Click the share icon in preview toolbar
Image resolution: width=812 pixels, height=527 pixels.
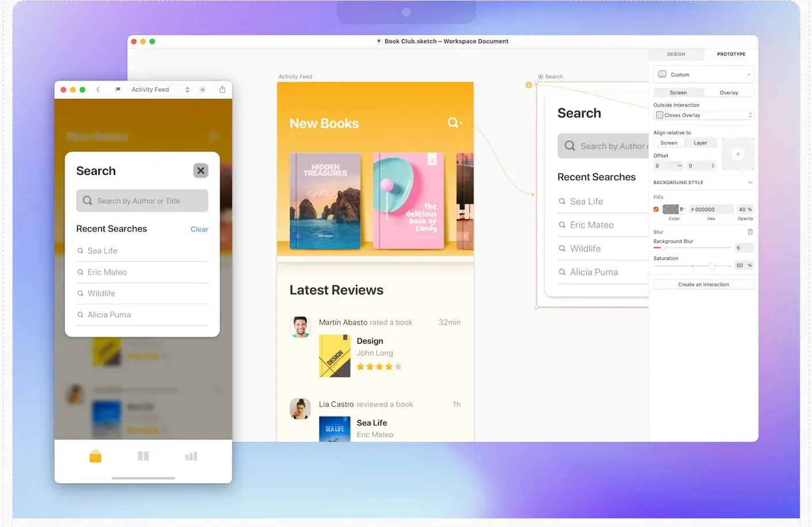[x=222, y=90]
